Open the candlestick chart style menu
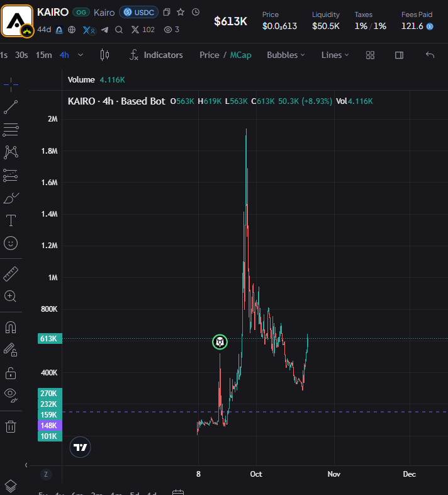The height and width of the screenshot is (495, 448). 104,55
